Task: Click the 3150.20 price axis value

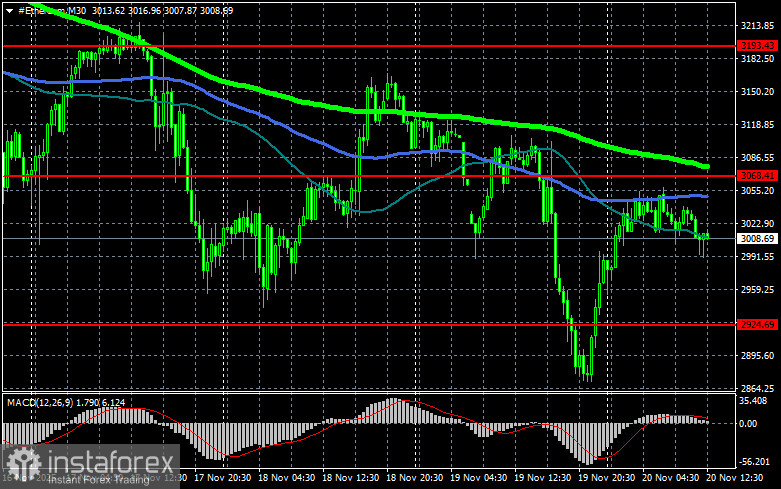Action: pyautogui.click(x=757, y=92)
